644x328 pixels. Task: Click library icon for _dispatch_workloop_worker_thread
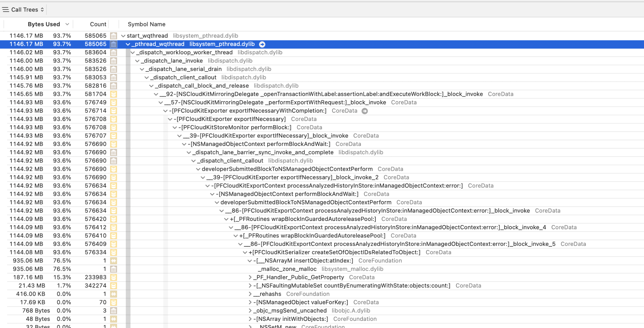coord(113,52)
